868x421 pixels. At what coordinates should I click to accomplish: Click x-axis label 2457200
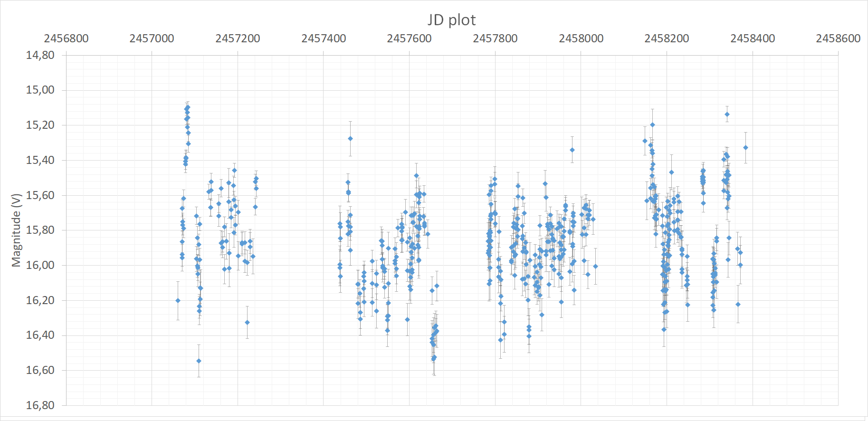tap(238, 38)
